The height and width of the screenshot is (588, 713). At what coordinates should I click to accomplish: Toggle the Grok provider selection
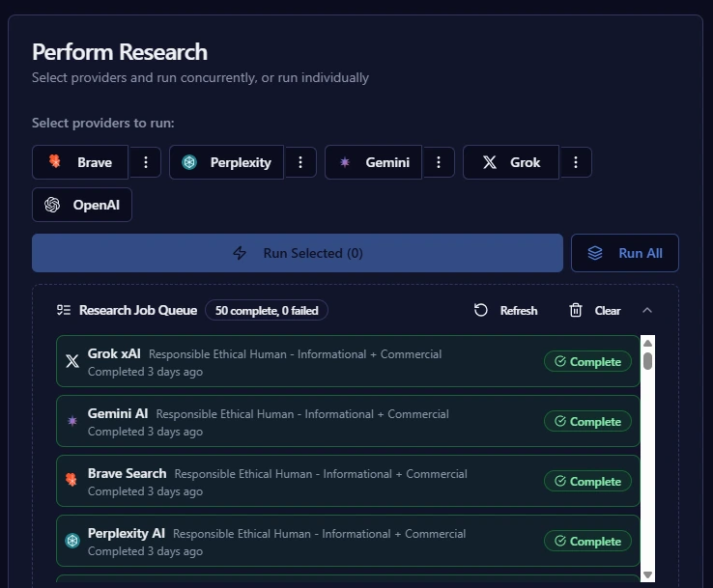(511, 162)
